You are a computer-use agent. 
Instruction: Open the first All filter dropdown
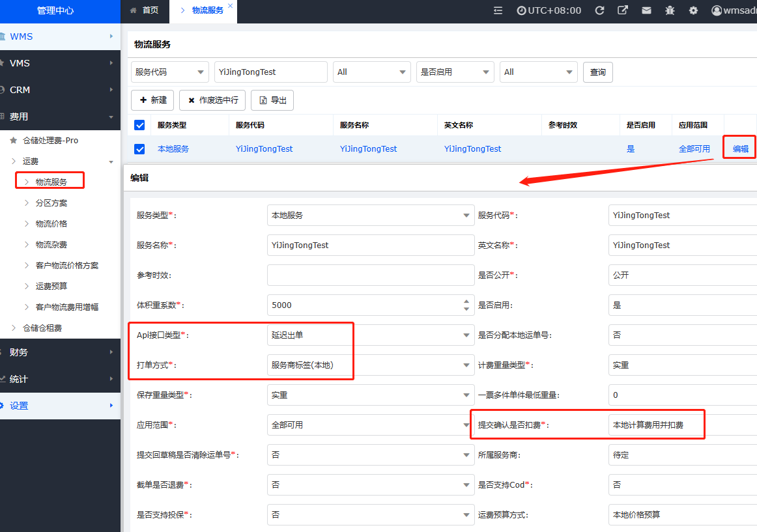coord(372,72)
